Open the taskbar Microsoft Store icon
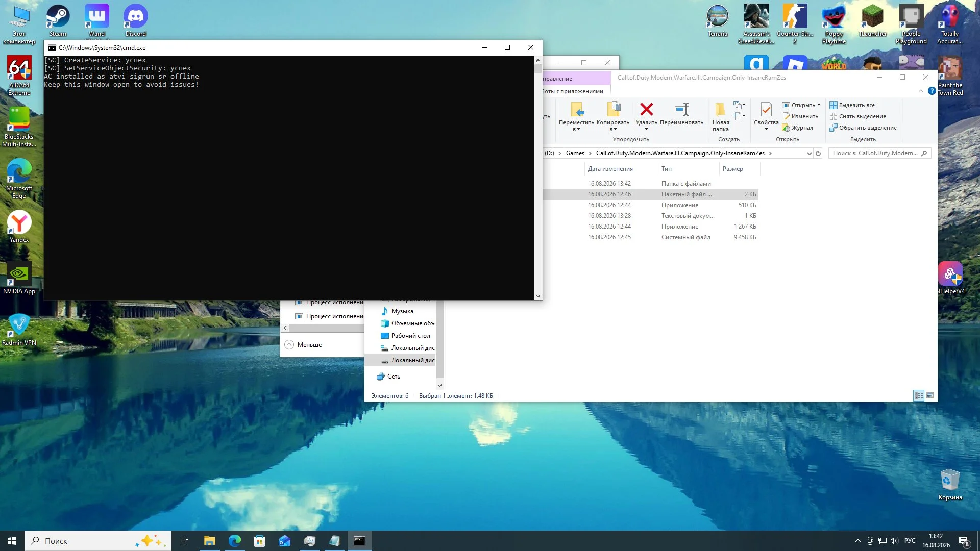The width and height of the screenshot is (980, 551). pyautogui.click(x=259, y=541)
